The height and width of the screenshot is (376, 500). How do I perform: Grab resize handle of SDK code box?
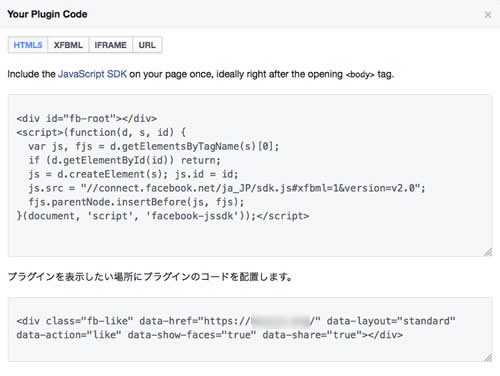488,253
